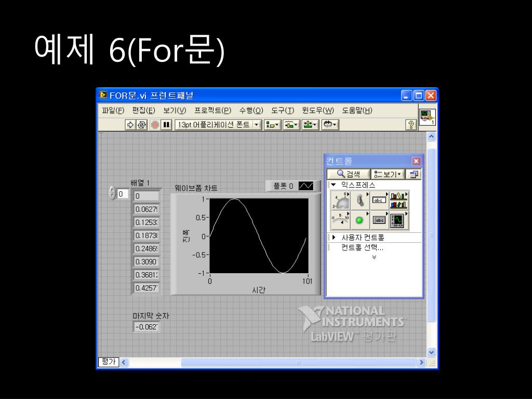Viewport: 532px width, 399px height.
Task: Open the 보기 dropdown in Controls palette
Action: pyautogui.click(x=388, y=174)
